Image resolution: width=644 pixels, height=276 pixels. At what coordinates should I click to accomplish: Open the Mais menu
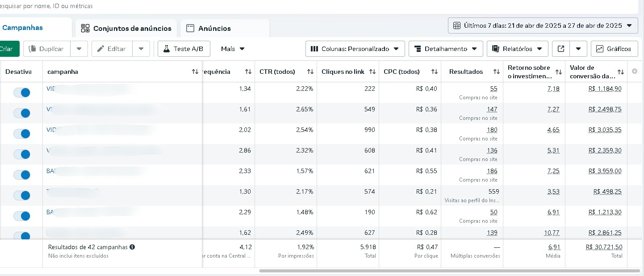[x=233, y=49]
